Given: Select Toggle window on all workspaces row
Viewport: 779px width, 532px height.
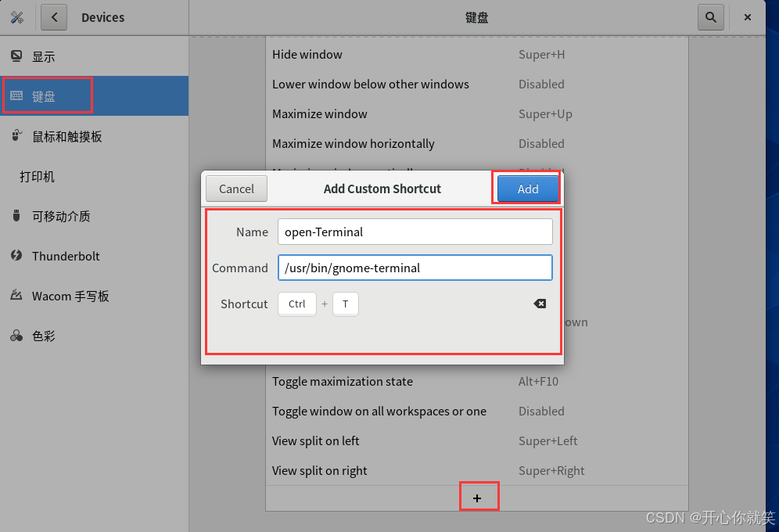Looking at the screenshot, I should (x=477, y=412).
